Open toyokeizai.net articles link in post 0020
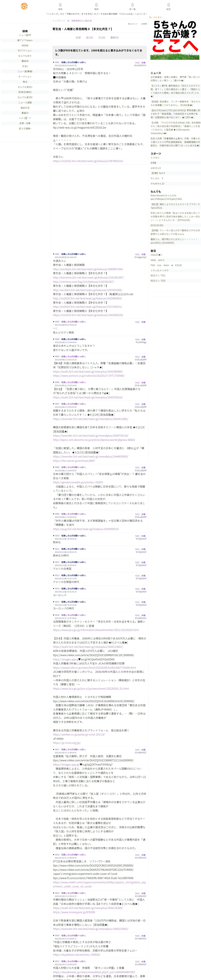The width and height of the screenshot is (201, 980). [x=76, y=955]
